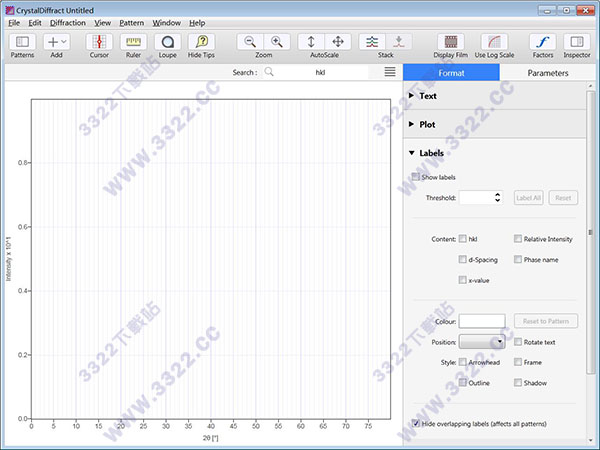Open the Diffraction menu
The width and height of the screenshot is (600, 450).
tap(68, 22)
